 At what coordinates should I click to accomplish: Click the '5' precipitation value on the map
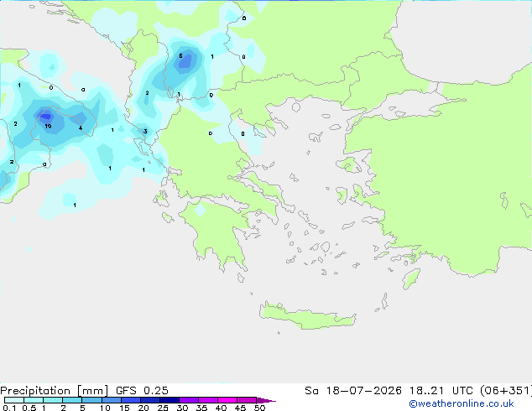(x=181, y=56)
